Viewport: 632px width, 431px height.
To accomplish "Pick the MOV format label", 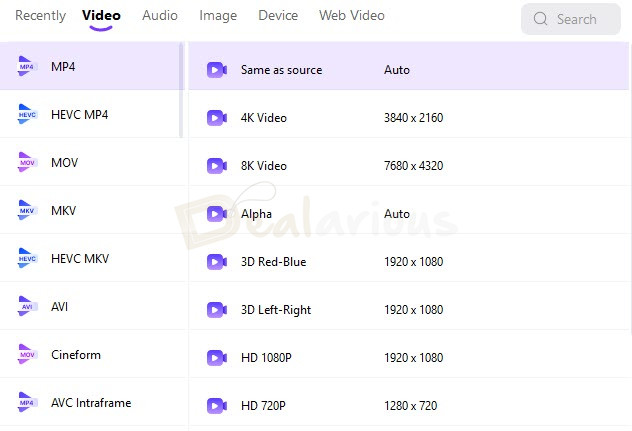I will (x=64, y=162).
